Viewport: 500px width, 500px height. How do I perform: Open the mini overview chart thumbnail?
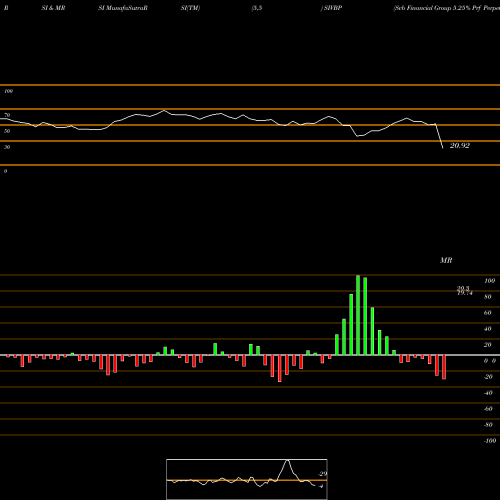(x=247, y=479)
